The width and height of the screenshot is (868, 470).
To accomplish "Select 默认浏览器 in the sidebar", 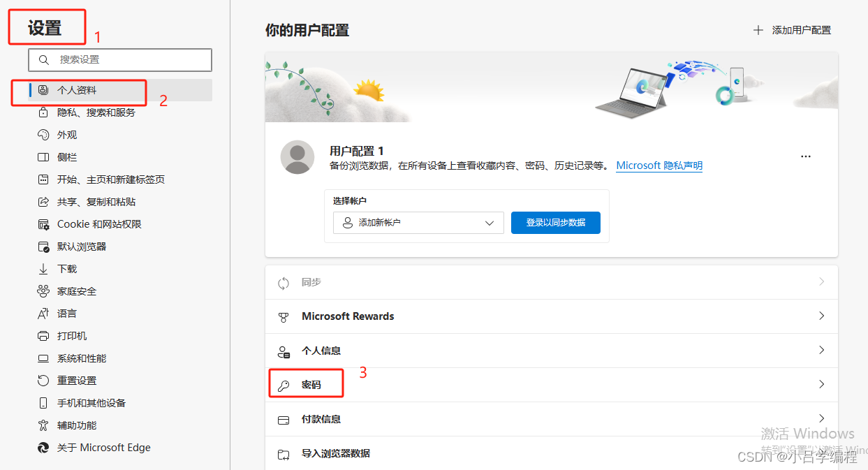I will pyautogui.click(x=121, y=247).
